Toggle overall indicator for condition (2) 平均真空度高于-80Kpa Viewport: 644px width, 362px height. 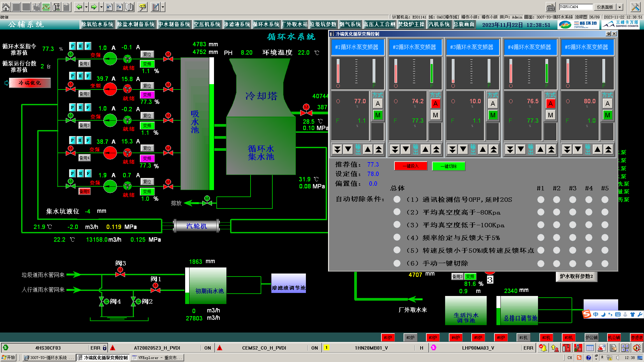click(397, 212)
